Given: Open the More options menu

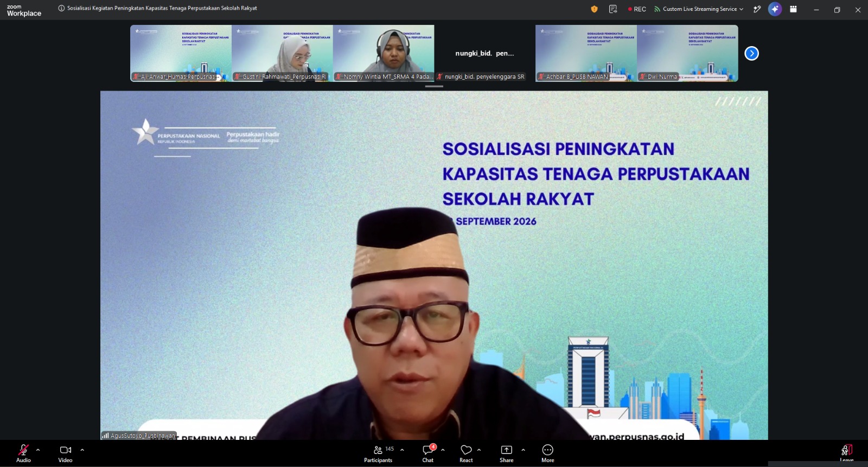Looking at the screenshot, I should (x=548, y=454).
